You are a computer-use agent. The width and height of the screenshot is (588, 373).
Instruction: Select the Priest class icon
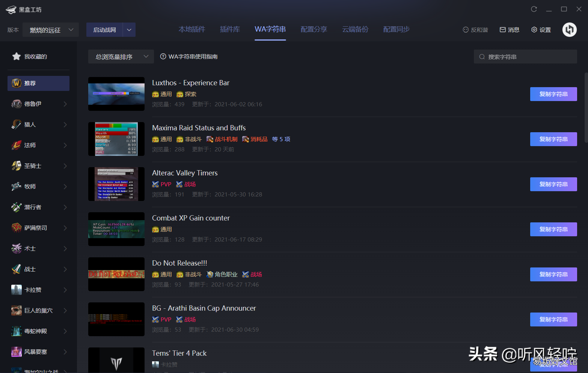pyautogui.click(x=17, y=186)
